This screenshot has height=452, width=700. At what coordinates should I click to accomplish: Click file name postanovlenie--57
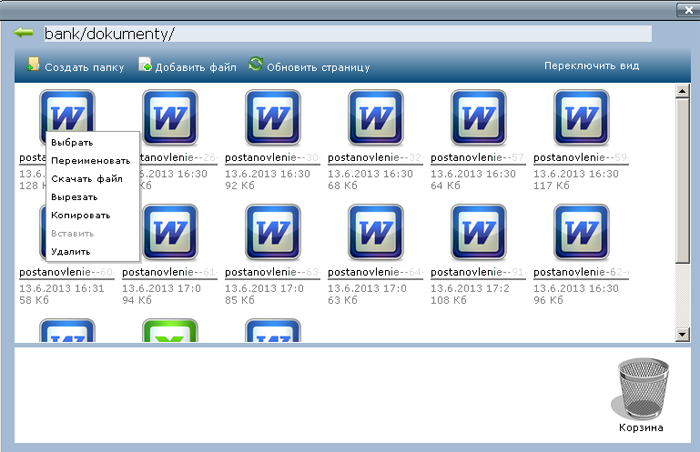[x=478, y=158]
